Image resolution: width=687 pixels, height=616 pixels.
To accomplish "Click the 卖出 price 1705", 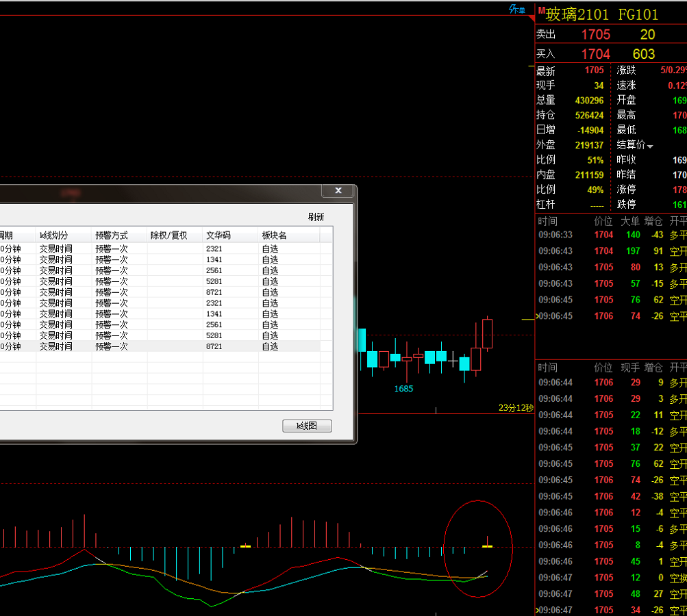I will coord(595,34).
